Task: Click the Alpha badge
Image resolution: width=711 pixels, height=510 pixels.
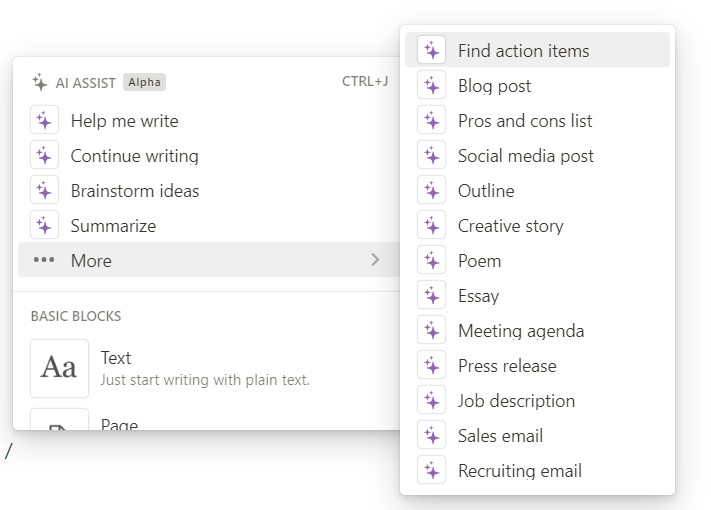Action: coord(144,82)
